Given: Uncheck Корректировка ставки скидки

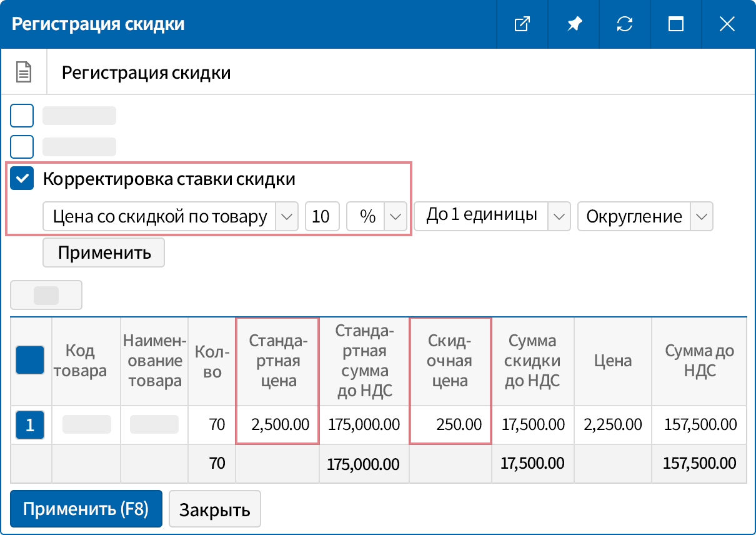Looking at the screenshot, I should point(22,179).
